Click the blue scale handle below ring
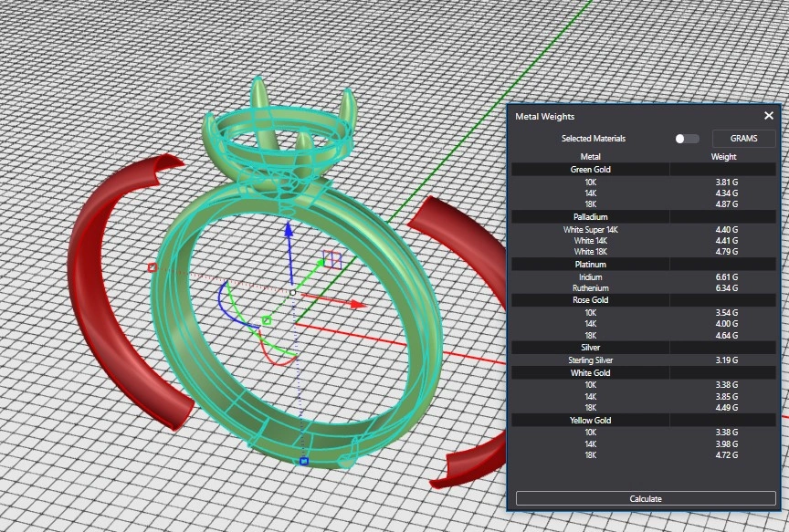Screen dimensions: 789x532 [304, 461]
